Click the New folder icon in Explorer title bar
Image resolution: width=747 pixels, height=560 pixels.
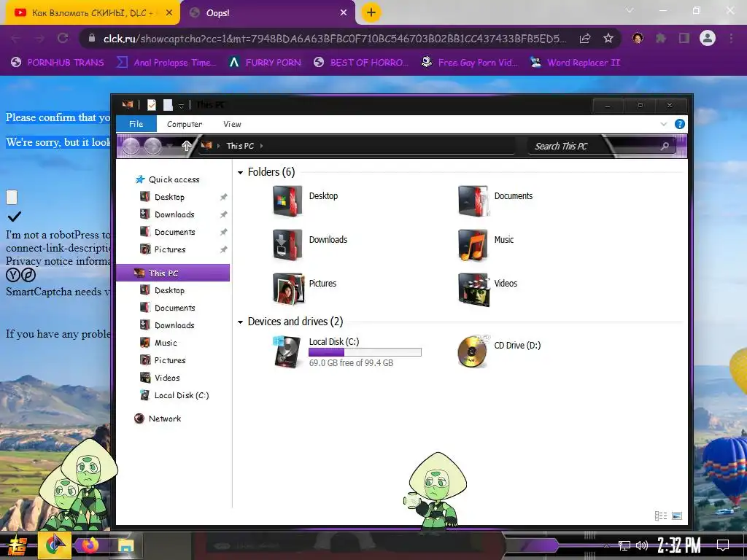(x=168, y=105)
